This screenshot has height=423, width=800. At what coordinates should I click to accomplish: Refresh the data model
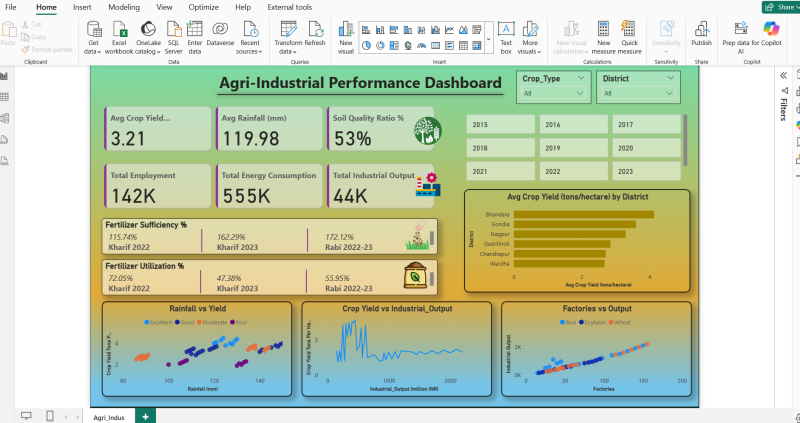(x=315, y=35)
